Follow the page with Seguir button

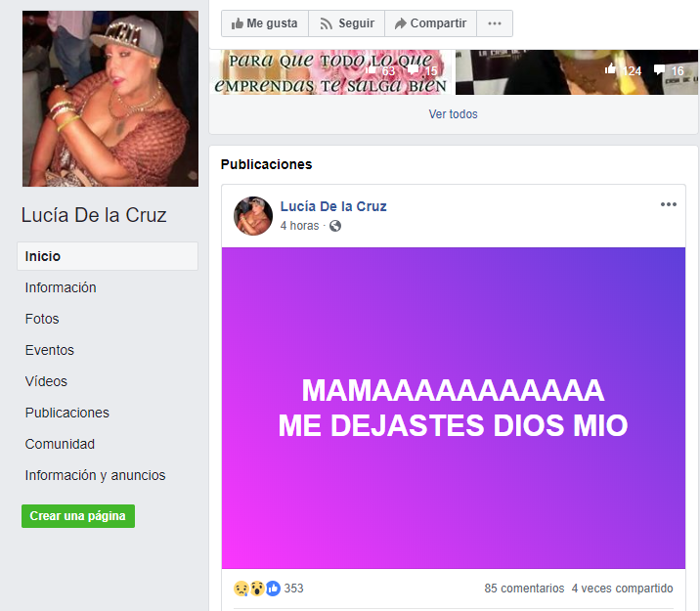point(347,23)
